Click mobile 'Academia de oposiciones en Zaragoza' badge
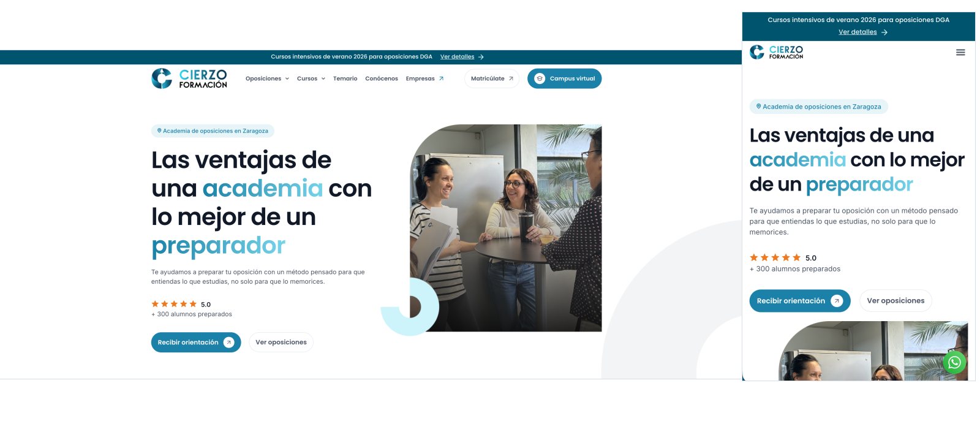The height and width of the screenshot is (429, 980). point(818,107)
